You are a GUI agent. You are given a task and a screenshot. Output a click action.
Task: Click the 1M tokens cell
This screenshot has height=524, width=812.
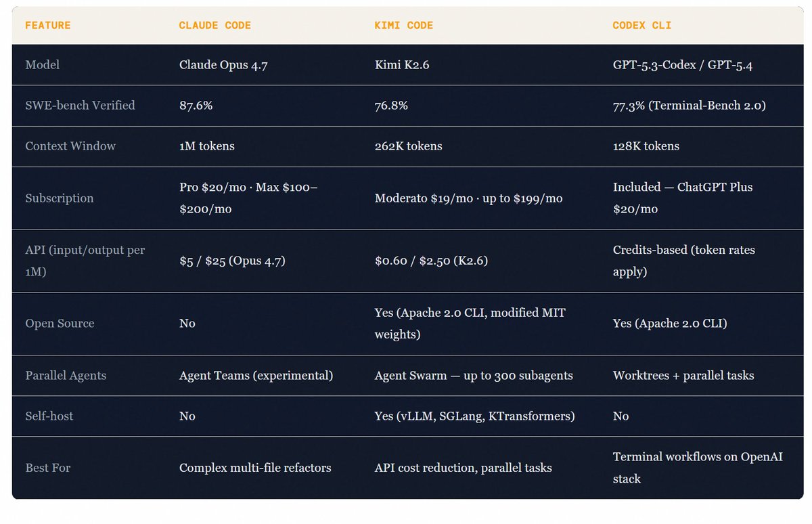[x=206, y=146]
